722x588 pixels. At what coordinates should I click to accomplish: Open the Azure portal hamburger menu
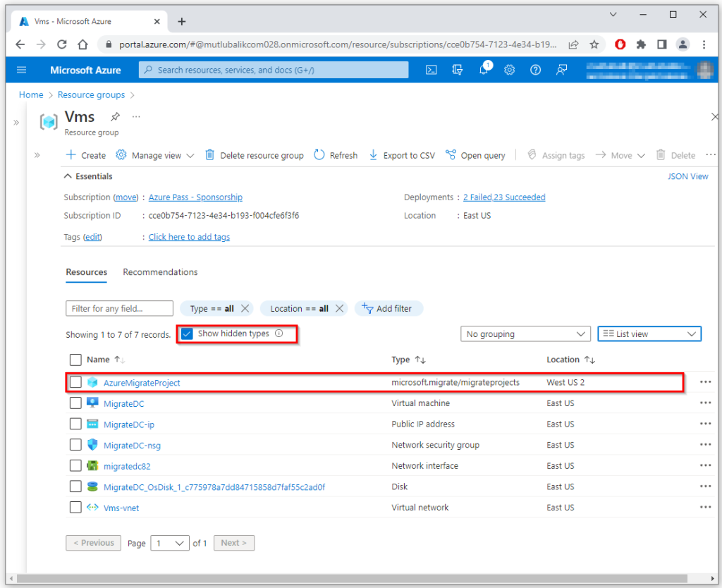point(22,70)
